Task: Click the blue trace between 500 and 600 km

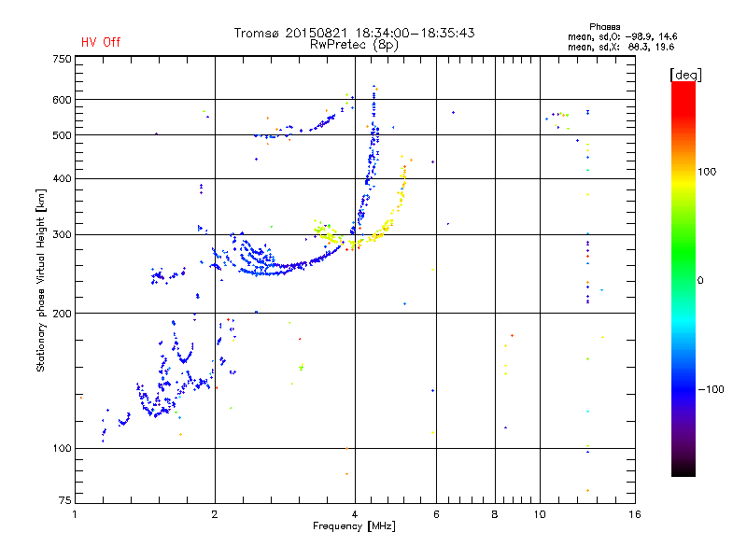Action: [x=320, y=125]
